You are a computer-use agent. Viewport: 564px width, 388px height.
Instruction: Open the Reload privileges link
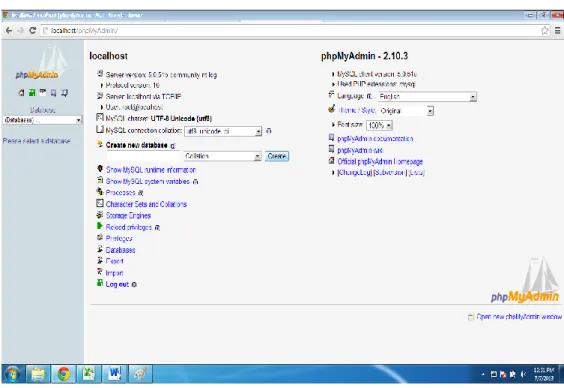point(129,227)
